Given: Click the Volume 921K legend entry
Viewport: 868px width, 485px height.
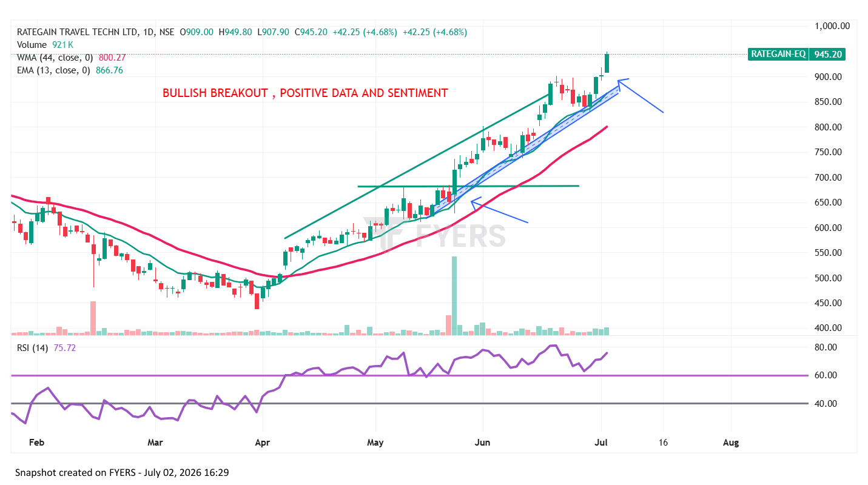Looking at the screenshot, I should (45, 45).
